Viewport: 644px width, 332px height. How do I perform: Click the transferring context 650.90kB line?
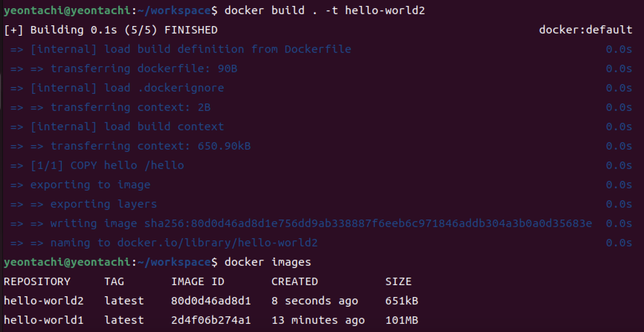click(131, 146)
